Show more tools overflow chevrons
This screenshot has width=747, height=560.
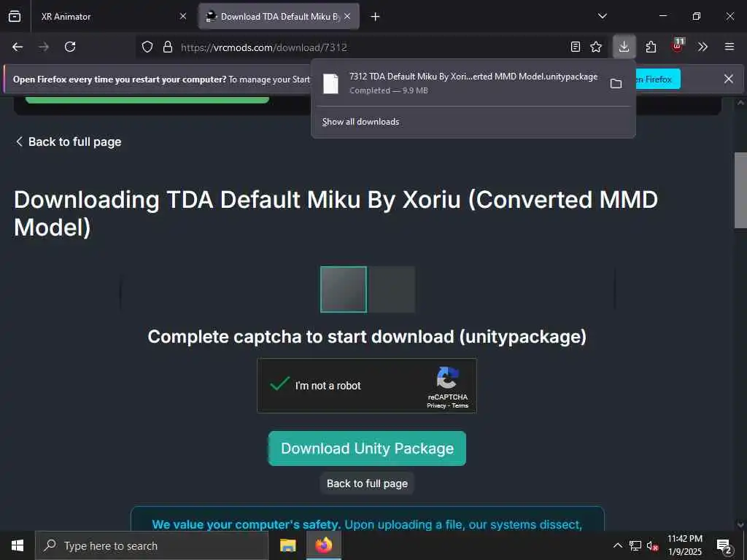703,47
